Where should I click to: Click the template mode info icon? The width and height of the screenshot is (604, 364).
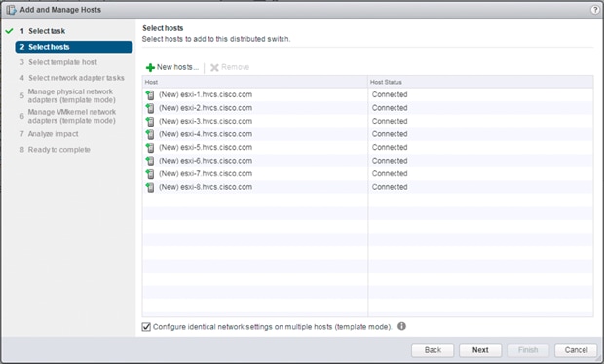click(401, 326)
